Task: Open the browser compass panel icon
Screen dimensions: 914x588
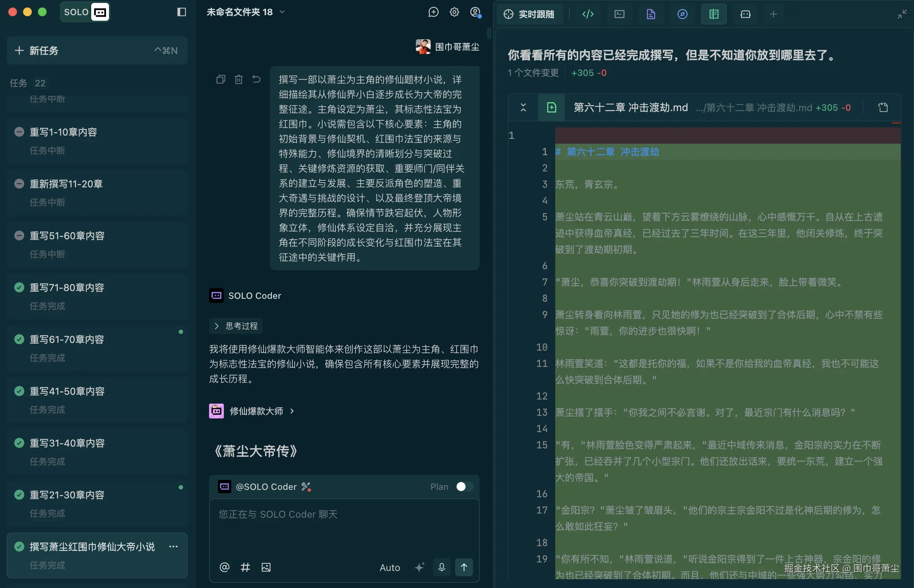Action: point(682,14)
